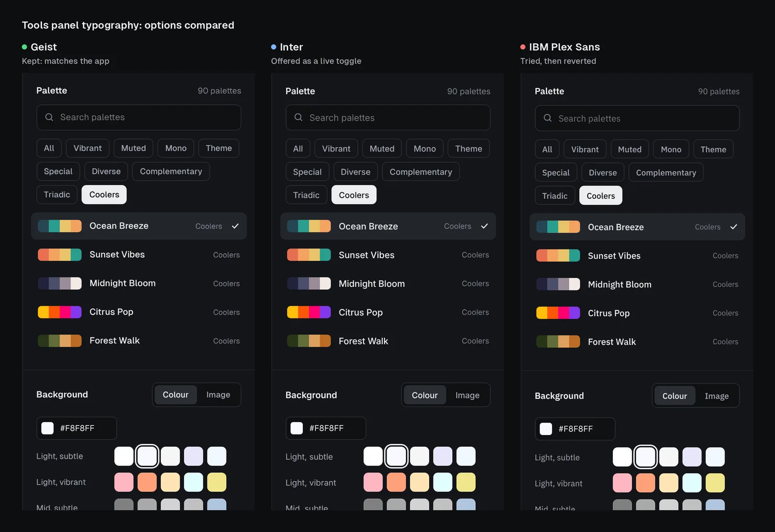This screenshot has width=775, height=532.
Task: Click the search magnifier icon in Geist panel
Action: point(49,117)
